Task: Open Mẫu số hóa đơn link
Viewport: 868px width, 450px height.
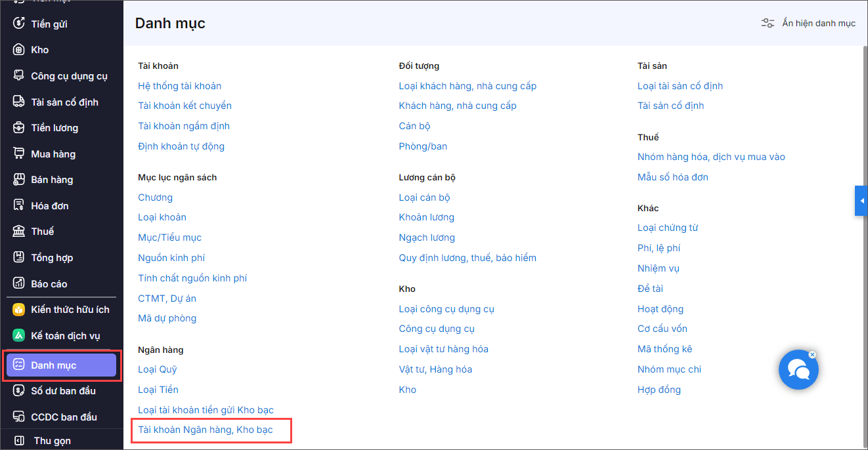Action: (x=673, y=177)
